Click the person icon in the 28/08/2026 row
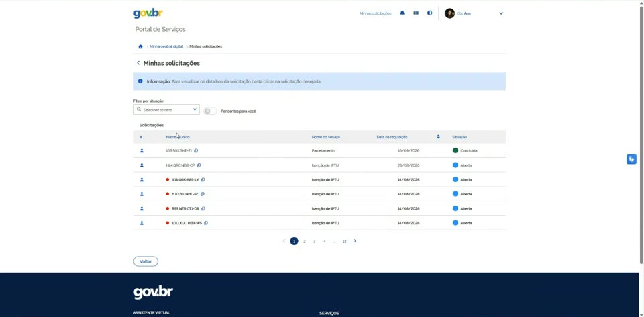The image size is (644, 317). tap(142, 165)
